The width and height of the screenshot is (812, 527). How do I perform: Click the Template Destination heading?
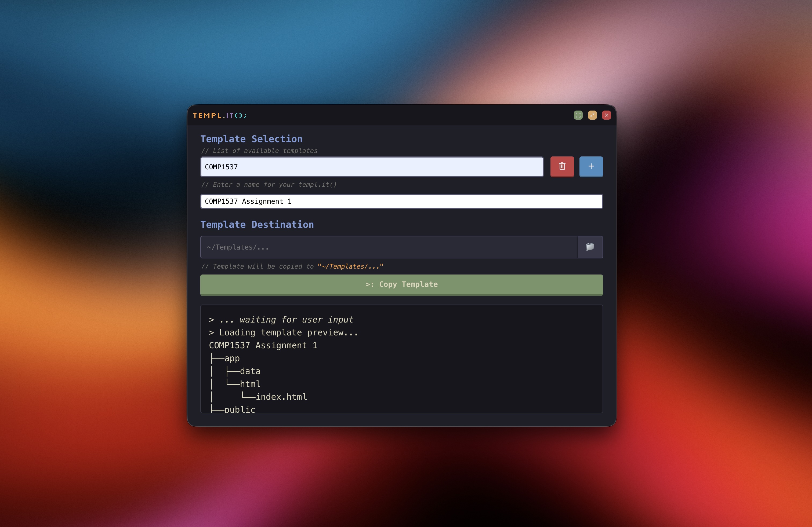coord(257,225)
